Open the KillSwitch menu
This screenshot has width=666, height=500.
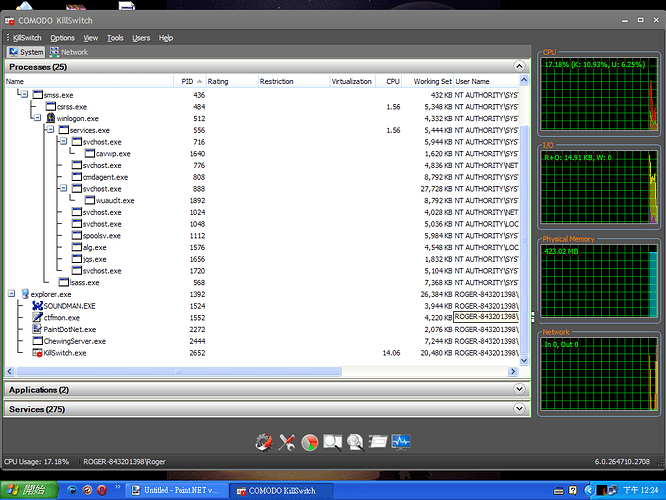27,38
